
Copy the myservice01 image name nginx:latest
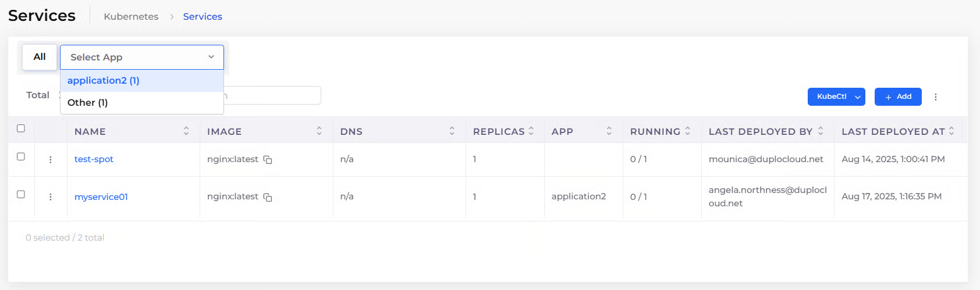[x=268, y=198]
